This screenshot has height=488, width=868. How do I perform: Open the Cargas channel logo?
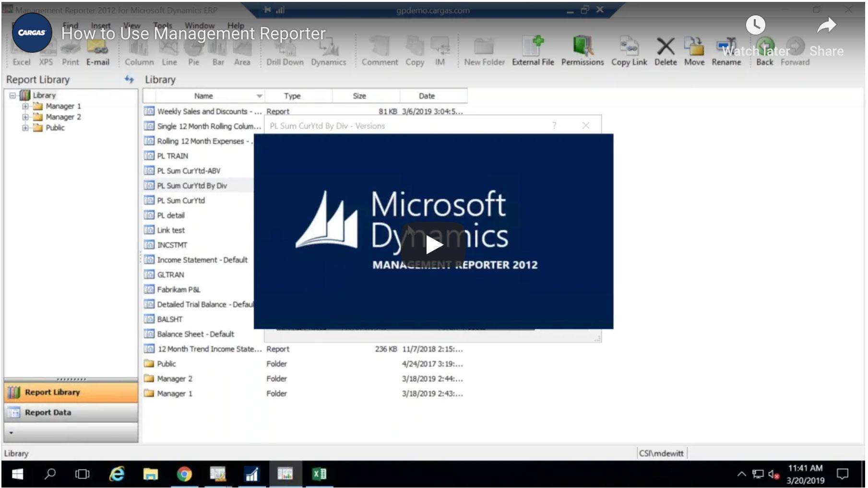pos(32,32)
